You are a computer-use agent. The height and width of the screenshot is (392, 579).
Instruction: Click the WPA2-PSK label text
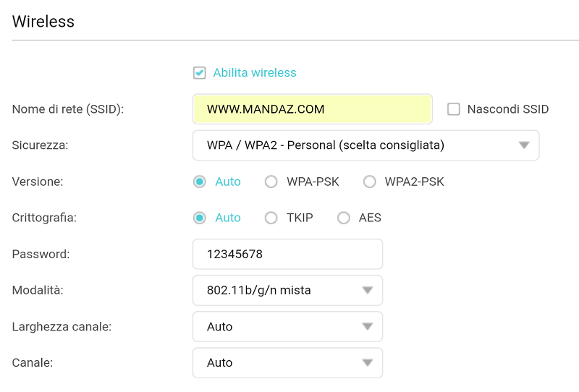coord(414,182)
